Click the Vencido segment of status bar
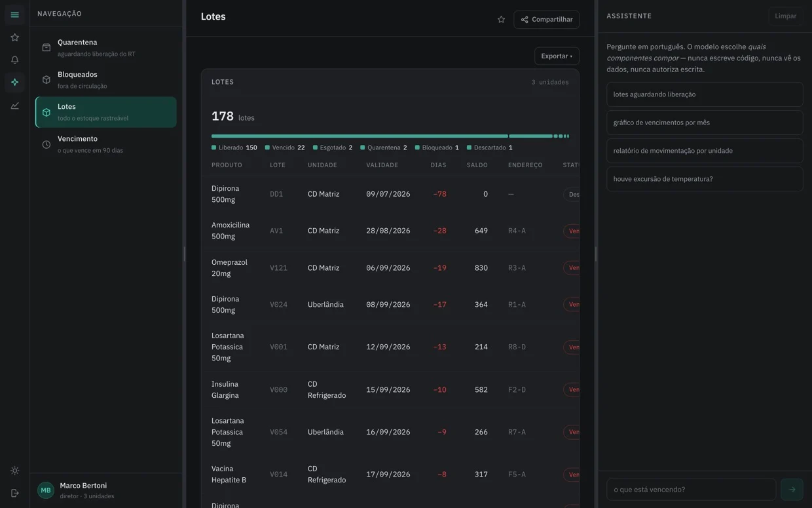This screenshot has height=508, width=812. pyautogui.click(x=530, y=136)
